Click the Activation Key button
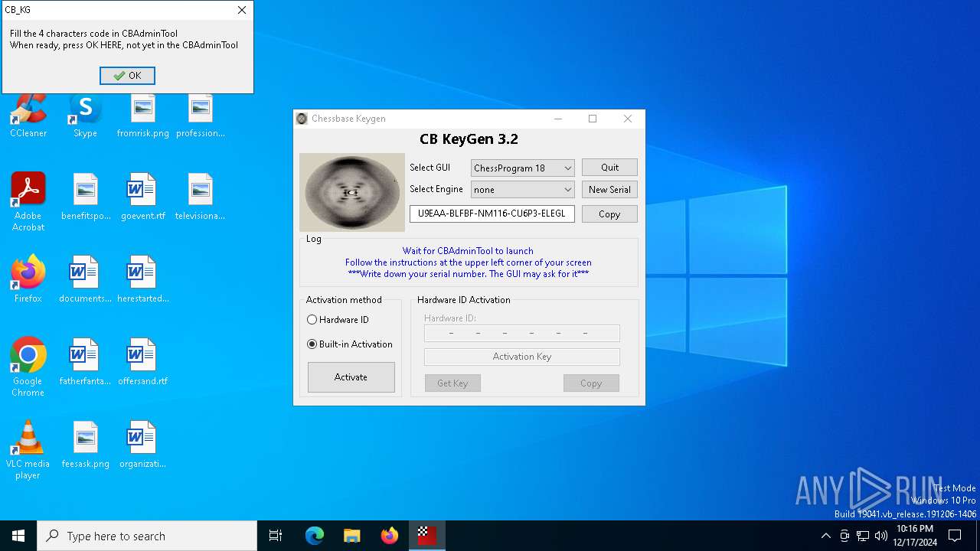The image size is (980, 551). tap(522, 357)
